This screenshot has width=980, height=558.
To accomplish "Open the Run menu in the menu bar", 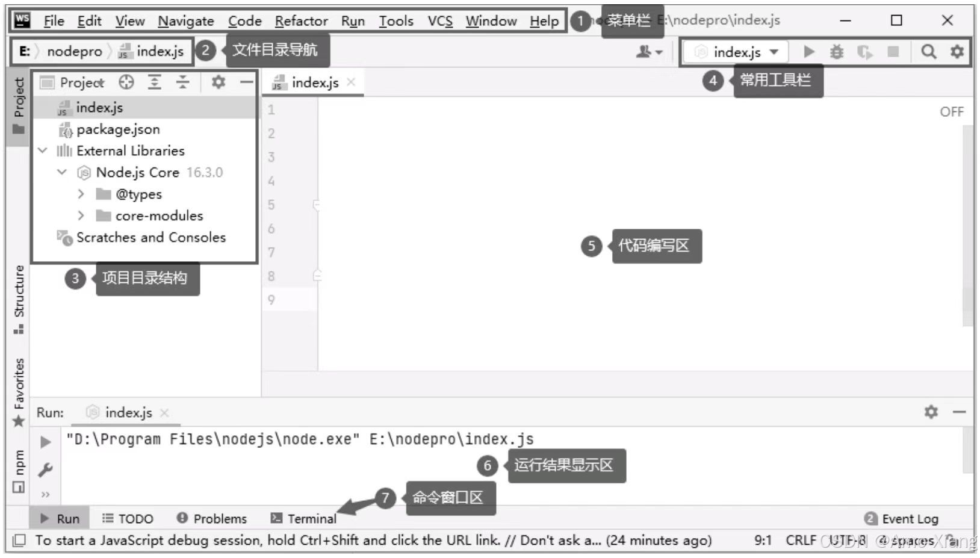I will [353, 21].
